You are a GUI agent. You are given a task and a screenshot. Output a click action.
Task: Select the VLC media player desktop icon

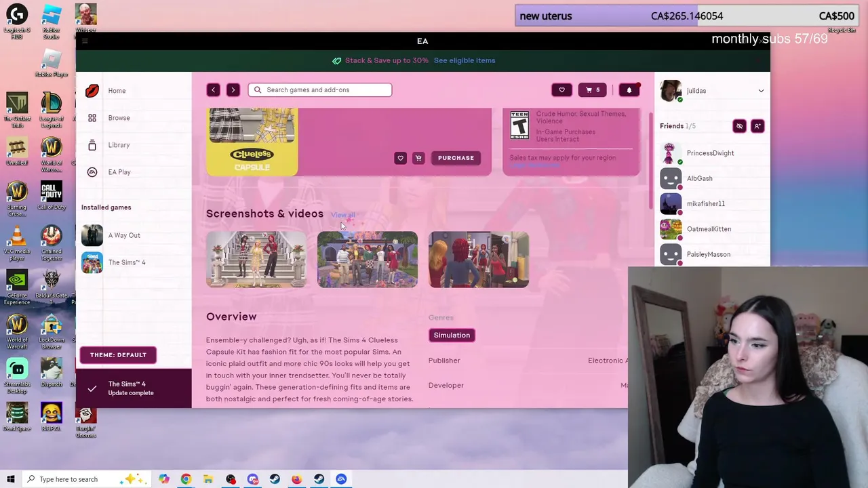tap(17, 243)
